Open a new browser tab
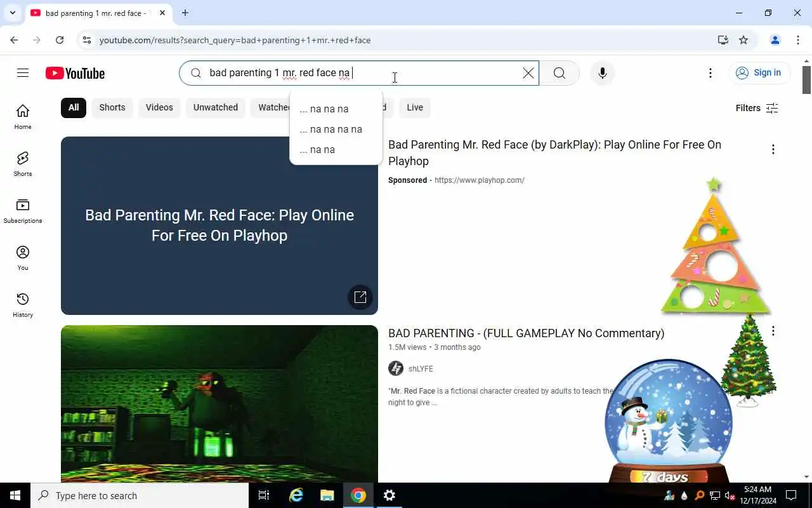The width and height of the screenshot is (812, 508). 185,13
